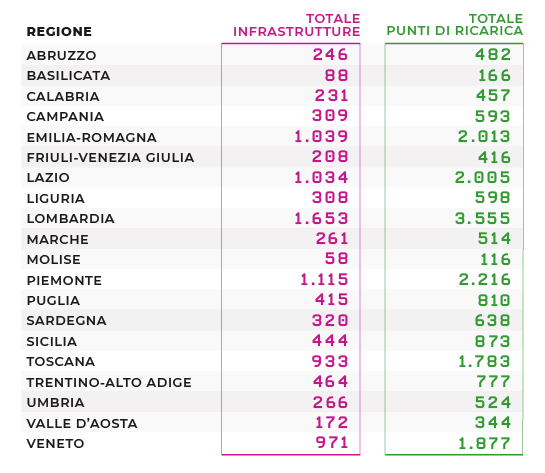The image size is (545, 473).
Task: Select the FRIULI-VENEZIA GIULIA label
Action: 110,157
